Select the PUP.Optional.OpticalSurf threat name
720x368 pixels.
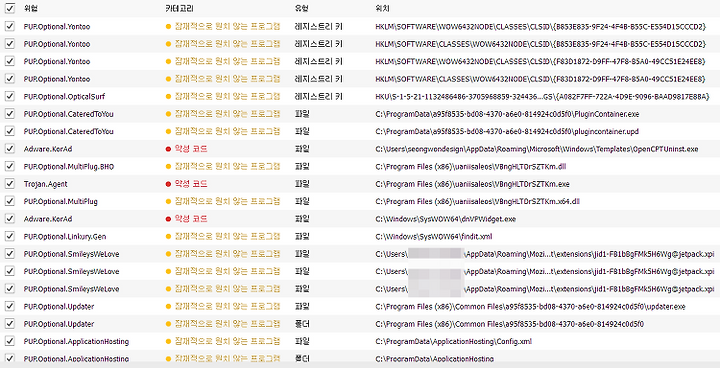[x=64, y=96]
